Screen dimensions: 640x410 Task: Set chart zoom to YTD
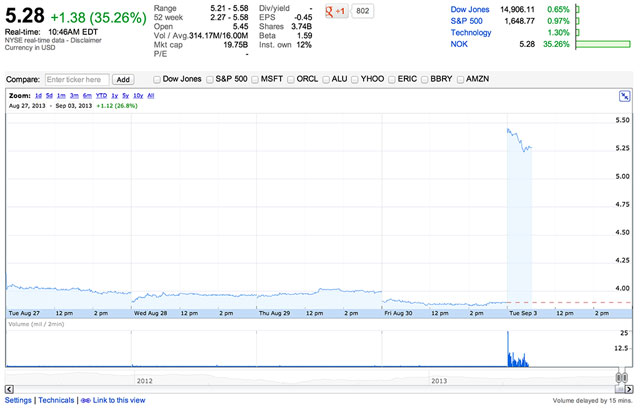pos(101,96)
